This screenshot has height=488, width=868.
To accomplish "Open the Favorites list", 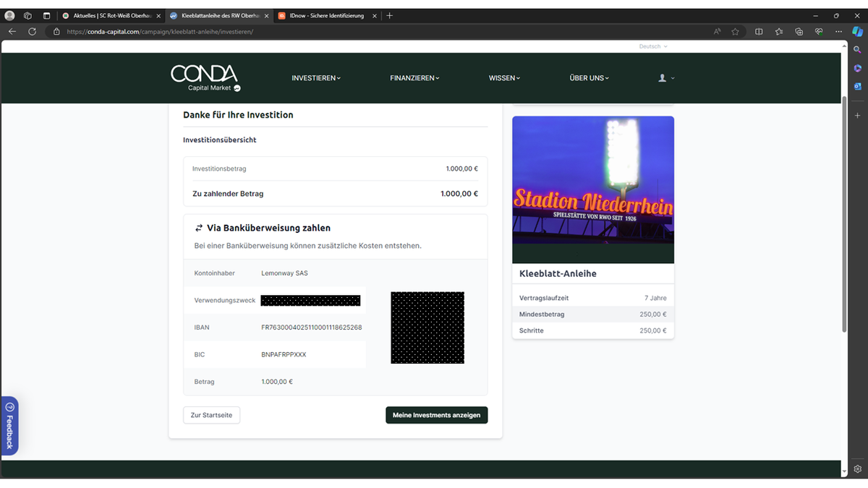I will coord(779,32).
